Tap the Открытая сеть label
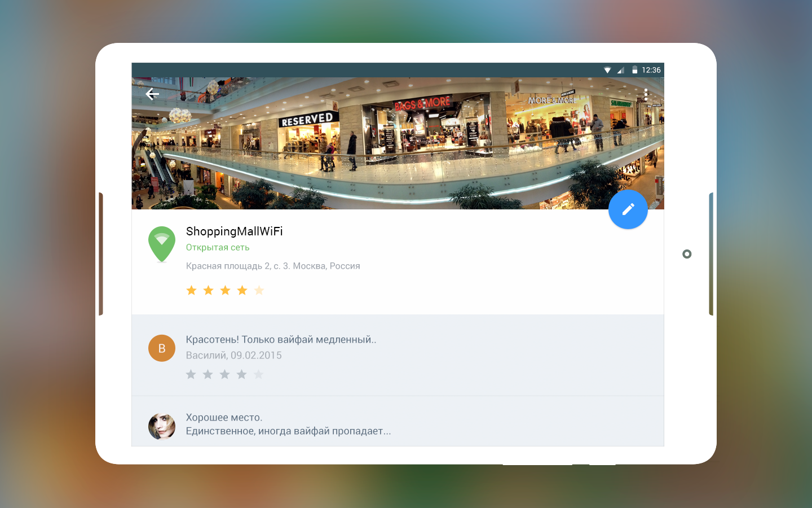The width and height of the screenshot is (812, 508). (218, 247)
